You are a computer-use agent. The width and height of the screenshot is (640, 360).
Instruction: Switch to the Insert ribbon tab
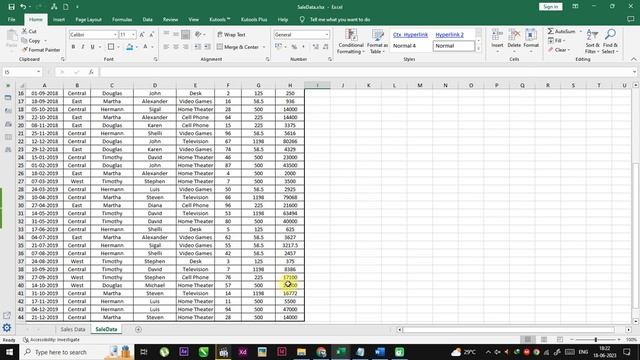click(x=59, y=19)
